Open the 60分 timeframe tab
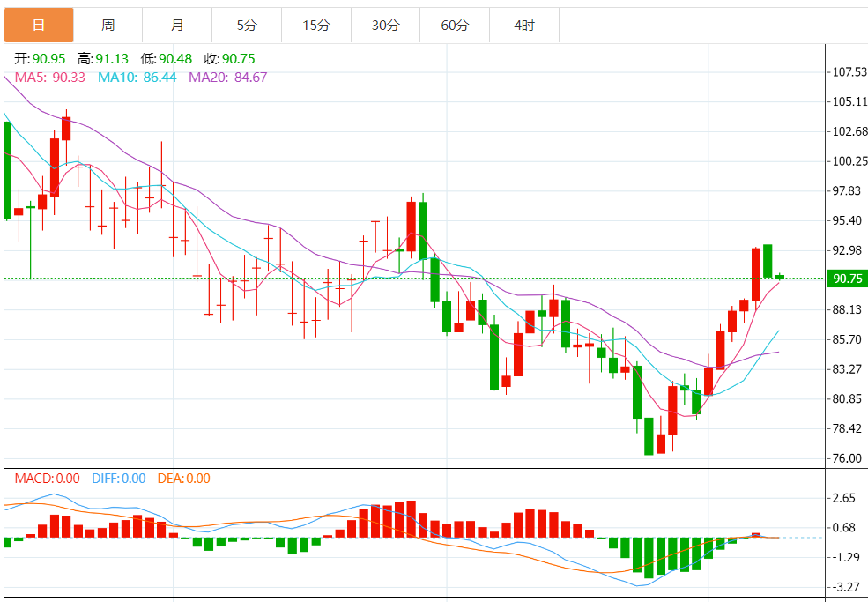The width and height of the screenshot is (868, 602). [455, 25]
